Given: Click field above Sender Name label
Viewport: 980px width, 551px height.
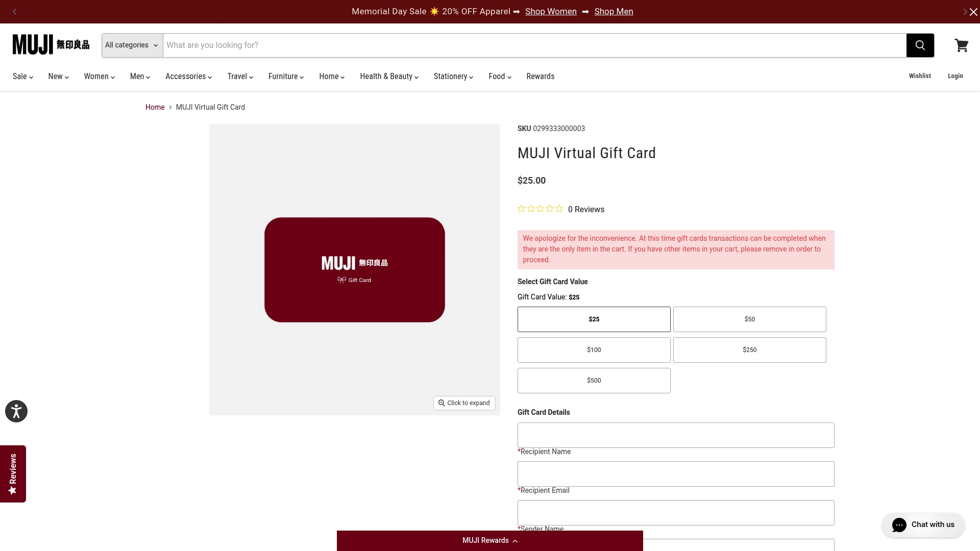Looking at the screenshot, I should point(676,513).
